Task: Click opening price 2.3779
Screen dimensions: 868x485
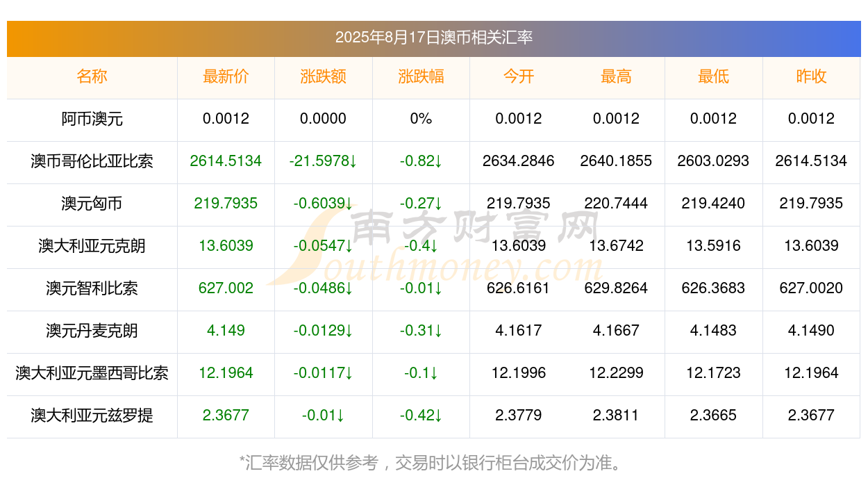Action: tap(519, 416)
